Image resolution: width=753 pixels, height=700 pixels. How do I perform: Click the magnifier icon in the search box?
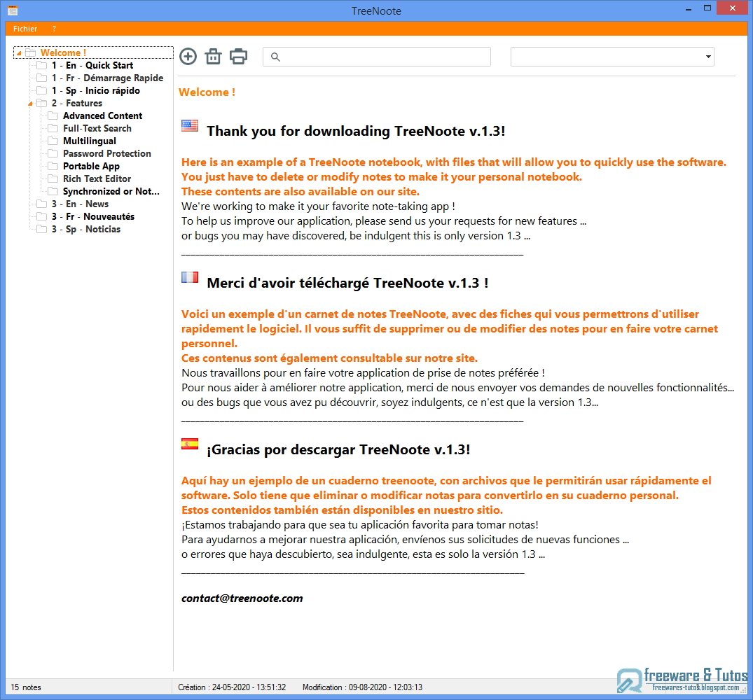275,57
